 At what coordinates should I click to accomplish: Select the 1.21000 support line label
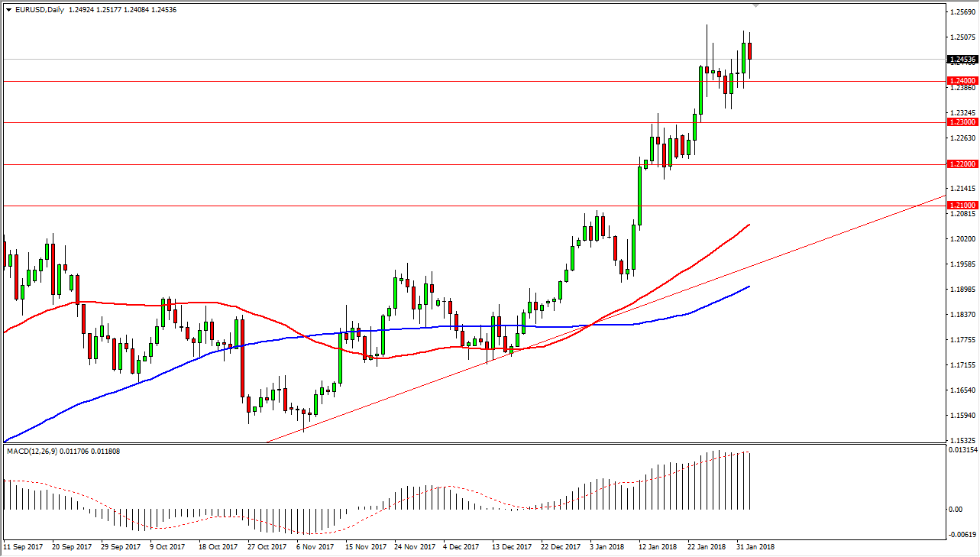click(960, 205)
